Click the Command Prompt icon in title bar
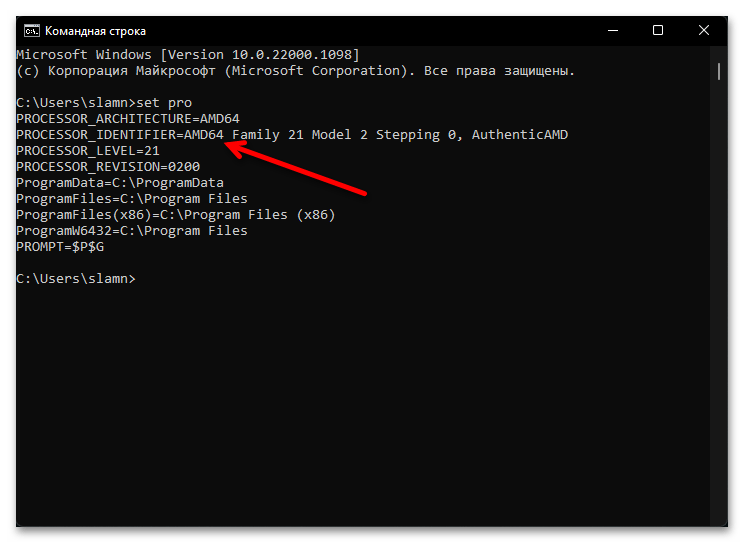 [32, 31]
